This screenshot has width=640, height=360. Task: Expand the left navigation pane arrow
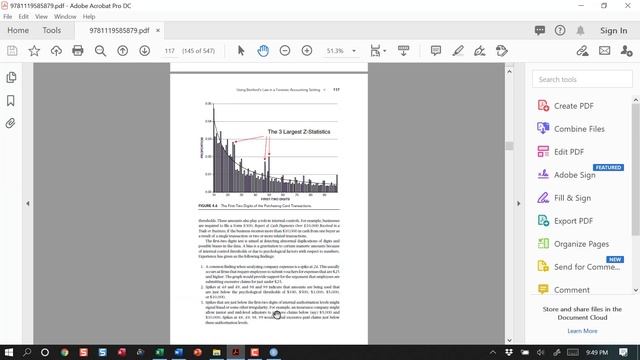click(28, 203)
